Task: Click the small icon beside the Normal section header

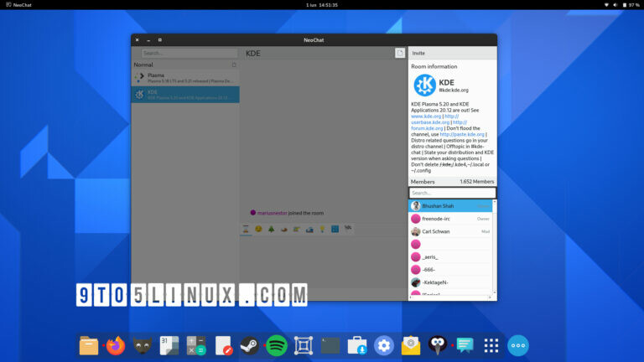Action: point(234,65)
